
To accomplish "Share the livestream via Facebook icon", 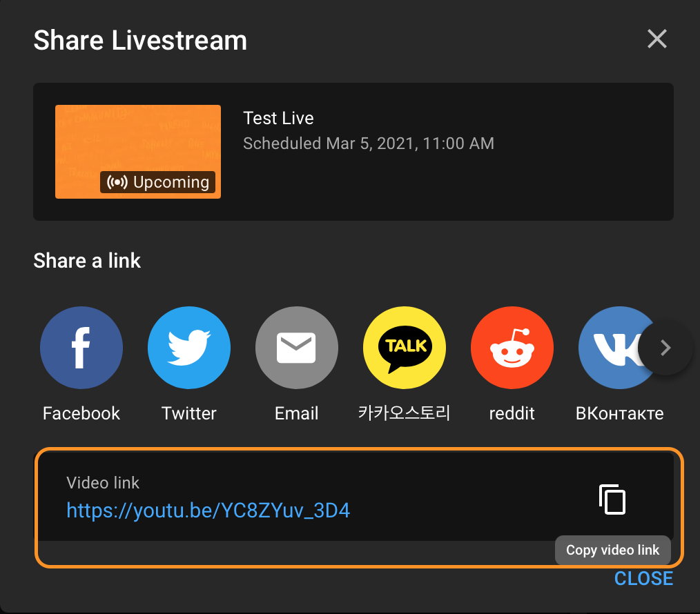I will pyautogui.click(x=81, y=347).
